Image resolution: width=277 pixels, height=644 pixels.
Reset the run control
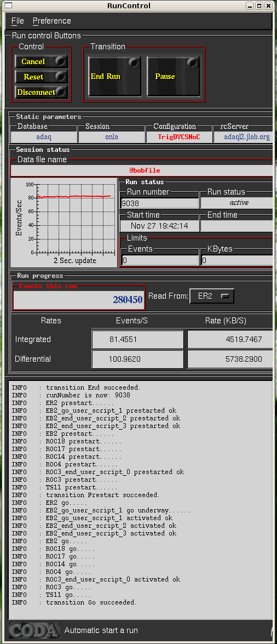click(41, 77)
